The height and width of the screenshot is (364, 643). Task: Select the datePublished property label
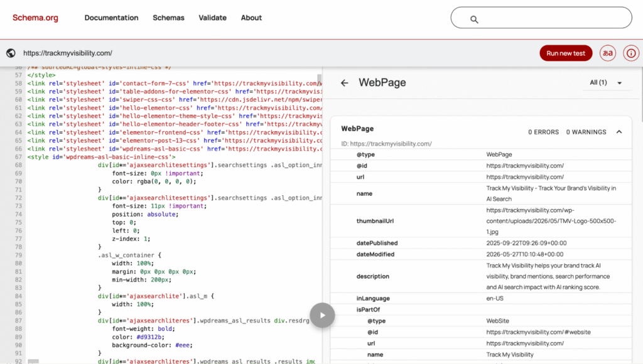point(377,243)
